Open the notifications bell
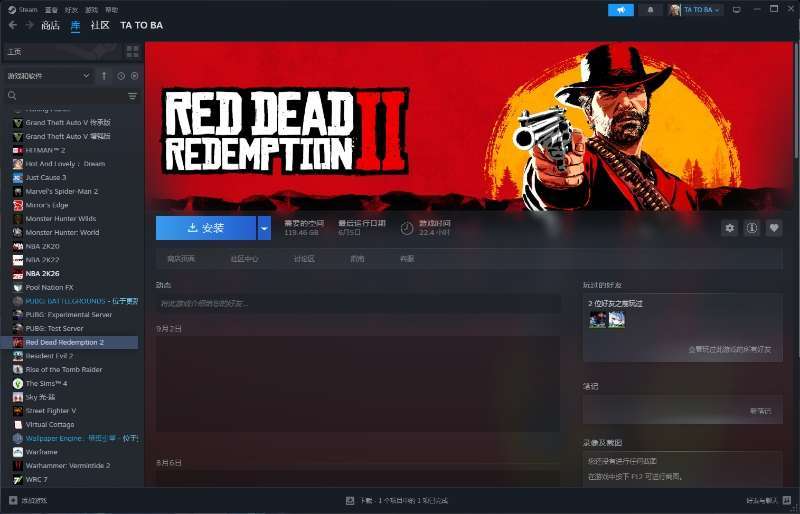Screen dimensions: 800x514 (651, 10)
